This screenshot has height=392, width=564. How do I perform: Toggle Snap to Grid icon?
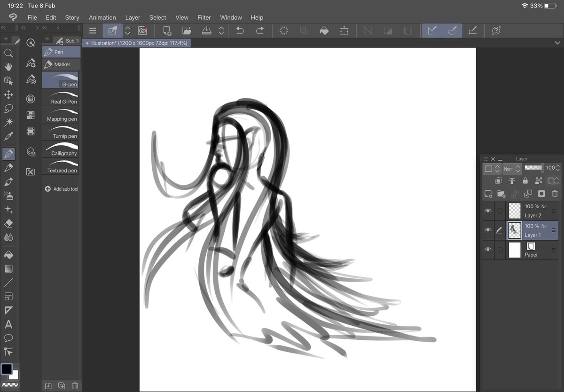[472, 31]
